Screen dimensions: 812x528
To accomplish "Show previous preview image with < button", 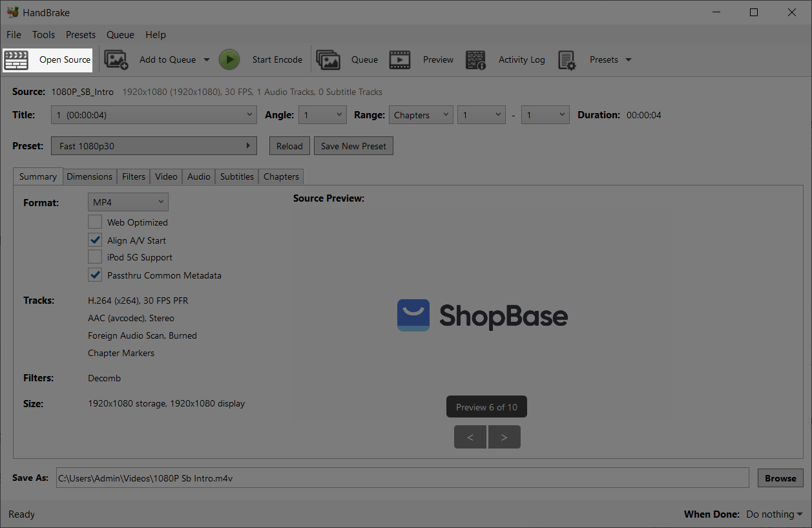I will [471, 438].
